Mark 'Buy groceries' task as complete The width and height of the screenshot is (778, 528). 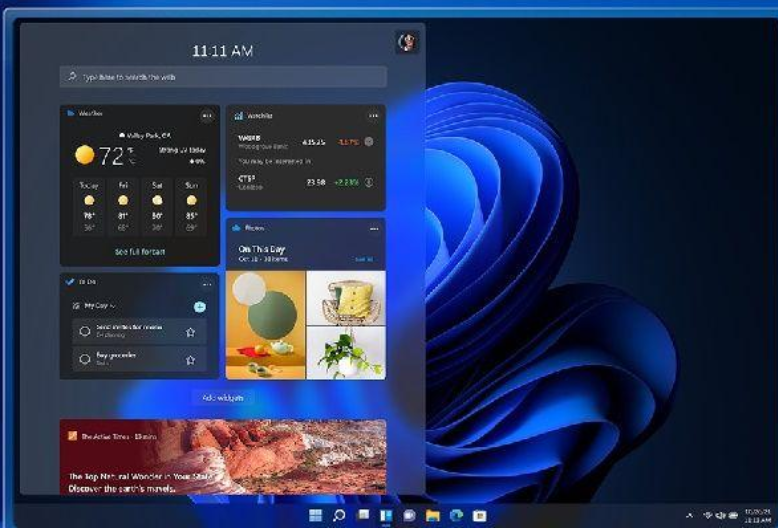point(84,359)
